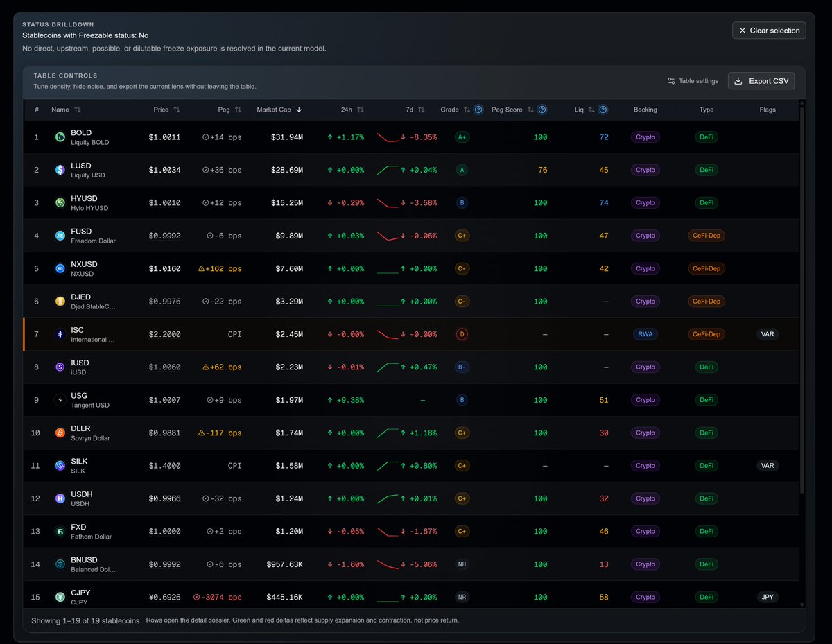Sort table by Market Cap column
The width and height of the screenshot is (832, 644).
point(279,110)
